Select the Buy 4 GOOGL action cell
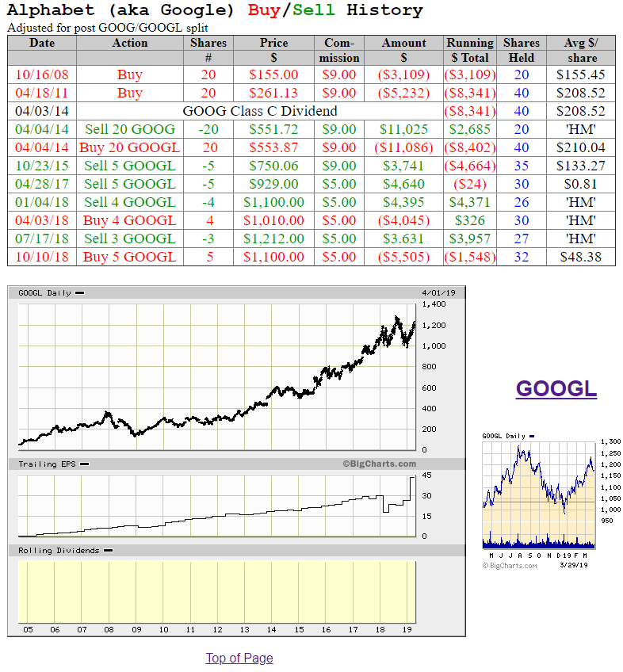This screenshot has width=623, height=672. coord(130,220)
